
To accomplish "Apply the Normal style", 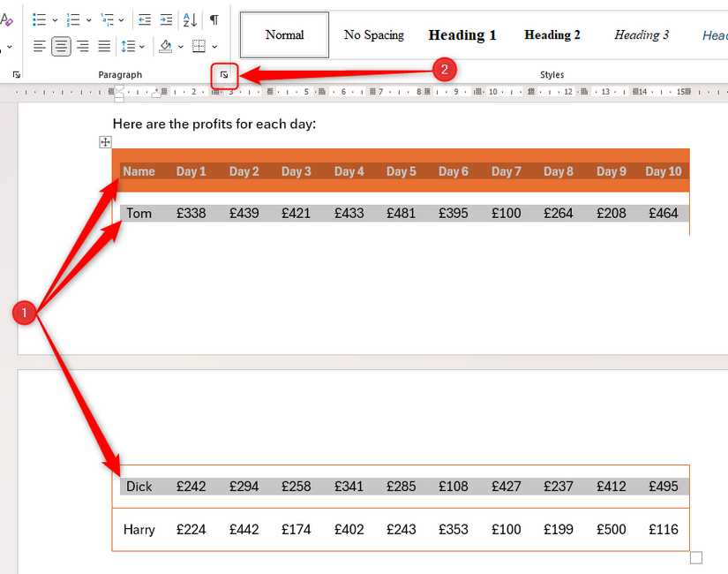I will 283,34.
